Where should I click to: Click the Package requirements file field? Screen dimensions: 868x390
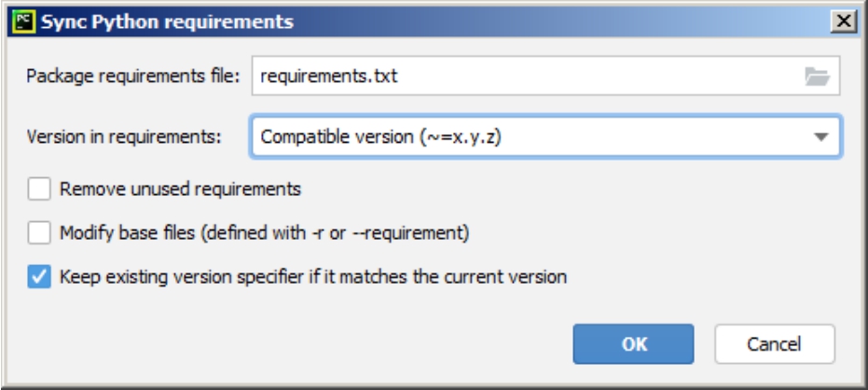click(x=522, y=77)
